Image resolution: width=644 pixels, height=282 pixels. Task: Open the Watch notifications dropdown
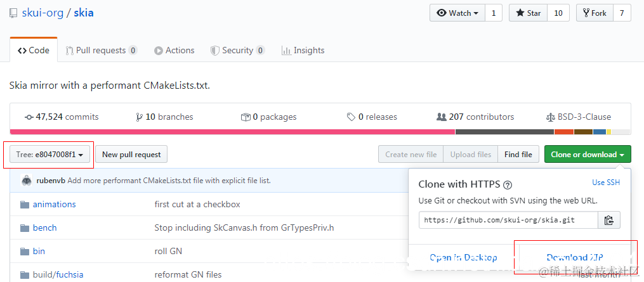click(x=457, y=13)
